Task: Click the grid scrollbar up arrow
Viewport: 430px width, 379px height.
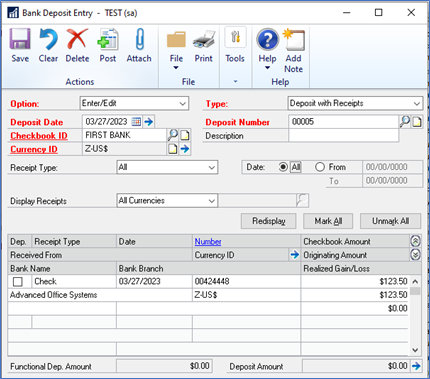Action: click(415, 282)
